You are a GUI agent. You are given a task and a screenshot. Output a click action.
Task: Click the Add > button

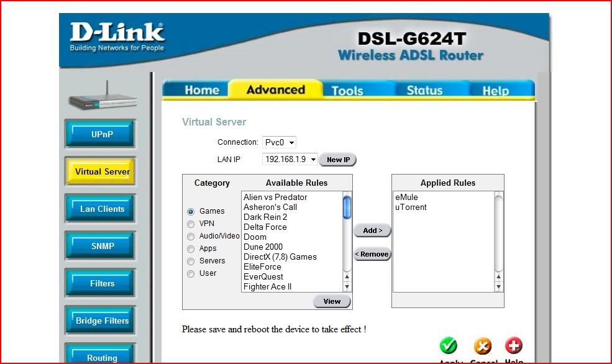pos(372,230)
